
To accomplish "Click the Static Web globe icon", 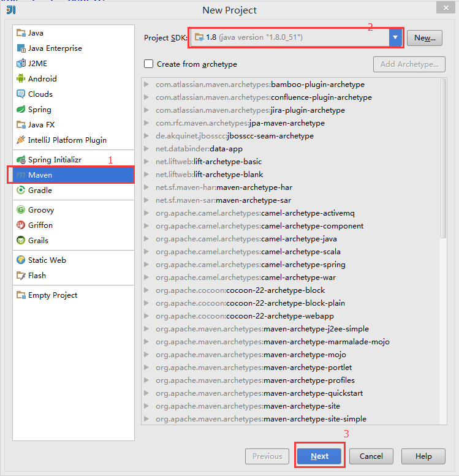I will [21, 260].
